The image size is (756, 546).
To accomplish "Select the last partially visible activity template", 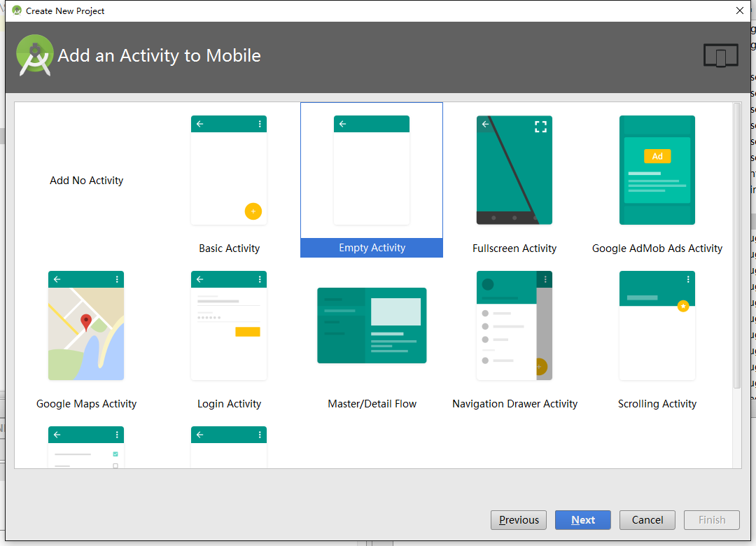I will 228,447.
